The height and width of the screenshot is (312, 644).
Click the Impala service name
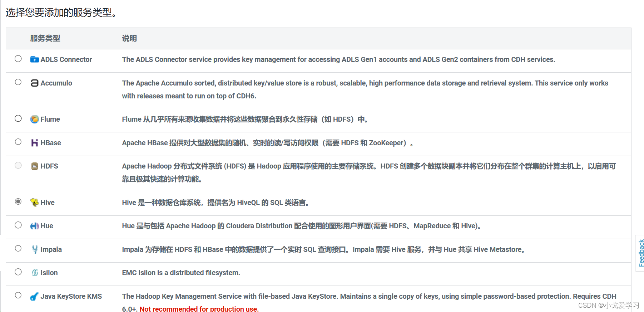coord(51,249)
